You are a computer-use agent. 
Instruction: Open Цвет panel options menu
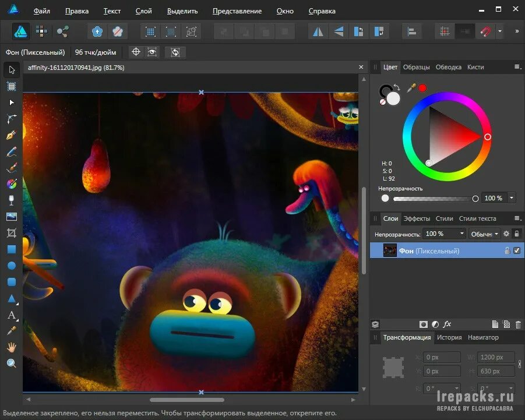pyautogui.click(x=517, y=67)
